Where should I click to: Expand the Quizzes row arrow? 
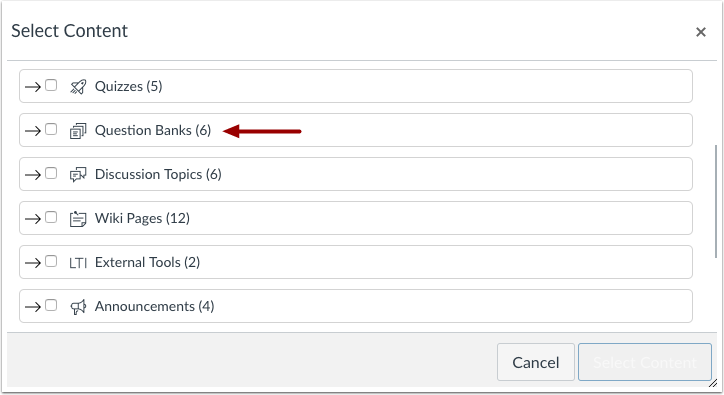(x=33, y=86)
